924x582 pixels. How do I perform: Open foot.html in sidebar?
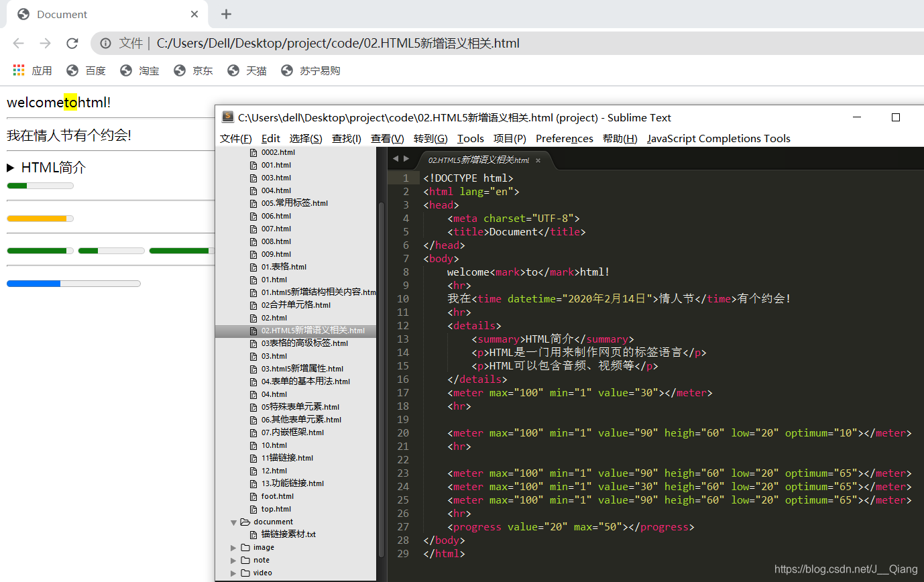[278, 496]
